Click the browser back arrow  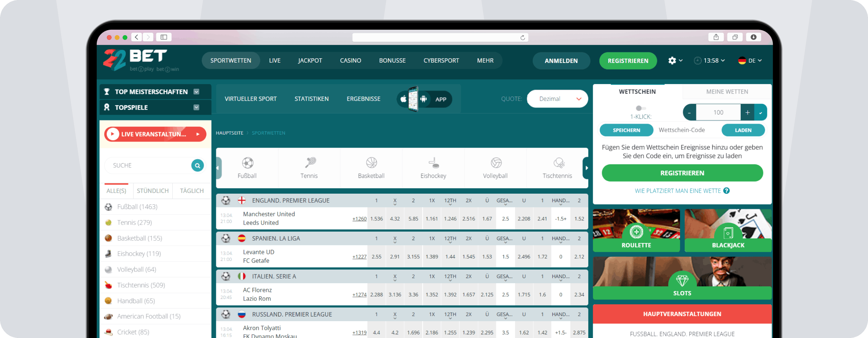click(136, 37)
